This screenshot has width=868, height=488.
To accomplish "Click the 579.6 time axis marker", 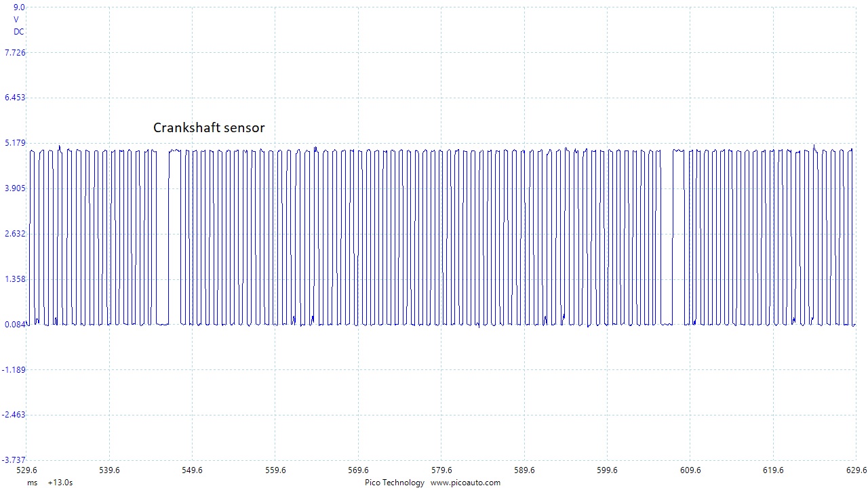I will (x=441, y=470).
